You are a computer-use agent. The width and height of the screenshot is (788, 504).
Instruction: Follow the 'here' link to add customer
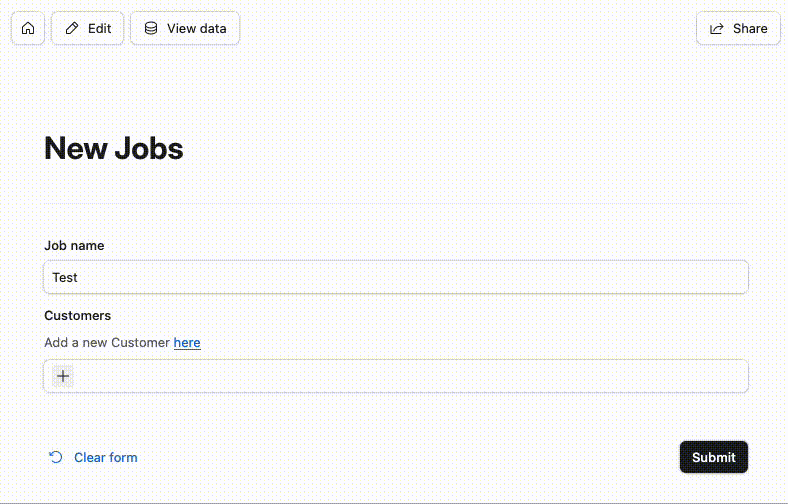[187, 342]
